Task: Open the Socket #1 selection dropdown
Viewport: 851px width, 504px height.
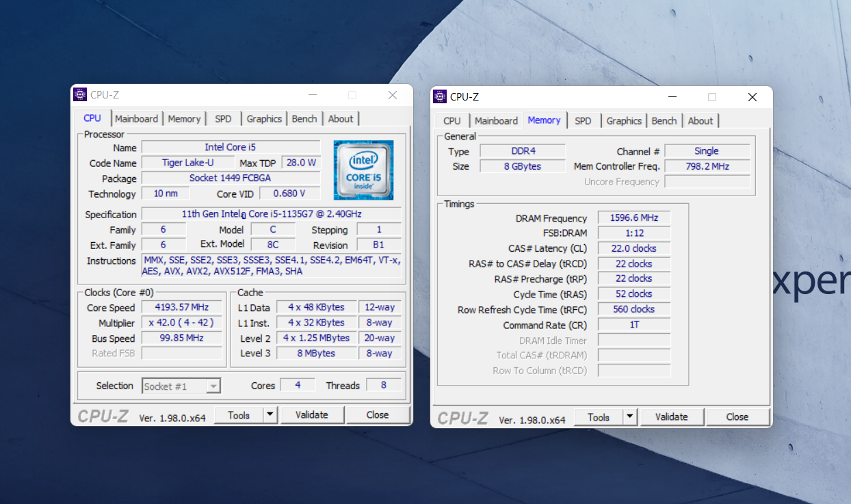Action: point(181,386)
